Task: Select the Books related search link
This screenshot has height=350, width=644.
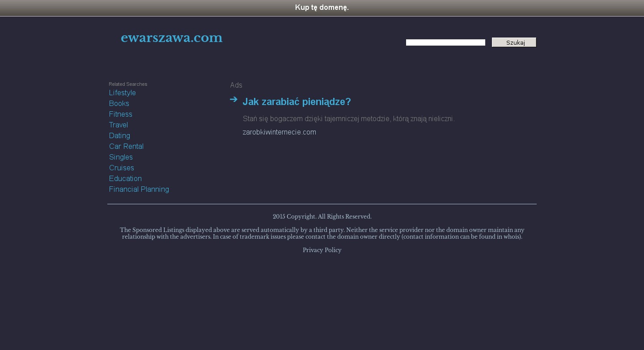Action: [x=119, y=104]
